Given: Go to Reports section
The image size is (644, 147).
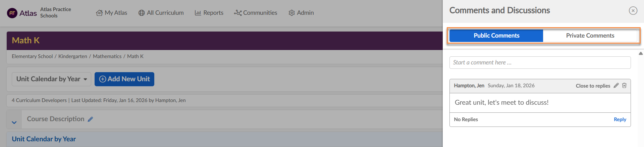Looking at the screenshot, I should click(209, 13).
